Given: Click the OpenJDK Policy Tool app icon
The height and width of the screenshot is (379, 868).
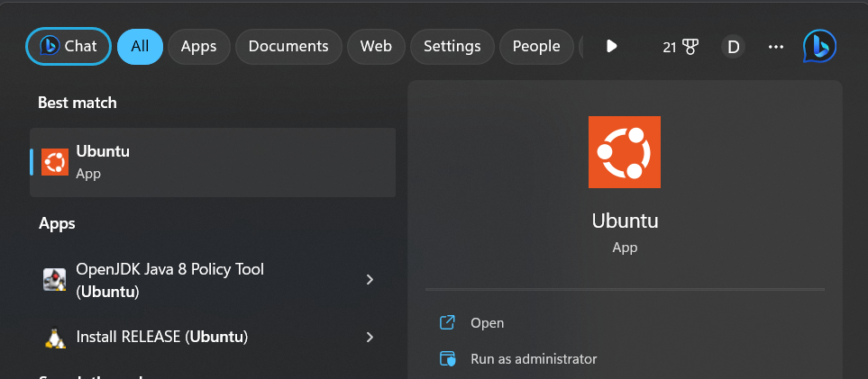Looking at the screenshot, I should 55,279.
